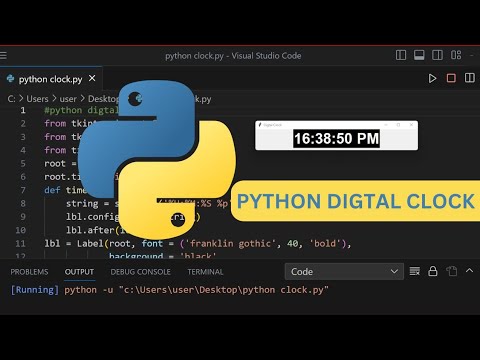Open the Users breadcrumb segment
The height and width of the screenshot is (360, 480).
(37, 99)
